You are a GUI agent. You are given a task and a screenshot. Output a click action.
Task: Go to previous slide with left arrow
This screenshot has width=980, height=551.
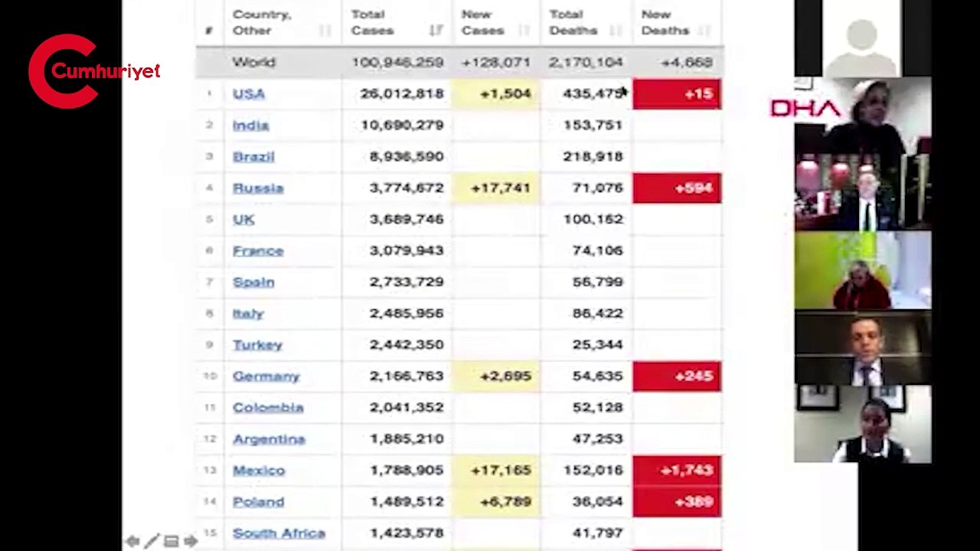click(x=132, y=542)
